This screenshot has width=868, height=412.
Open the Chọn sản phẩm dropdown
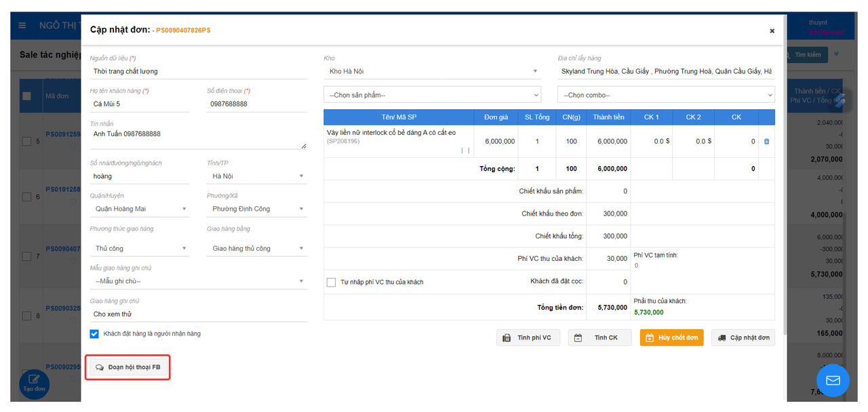coord(432,96)
